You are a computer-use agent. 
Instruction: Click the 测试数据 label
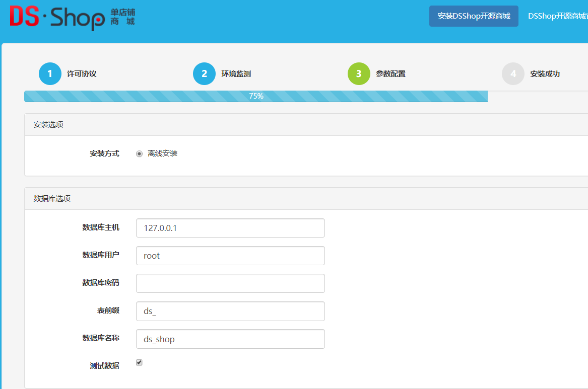[105, 366]
